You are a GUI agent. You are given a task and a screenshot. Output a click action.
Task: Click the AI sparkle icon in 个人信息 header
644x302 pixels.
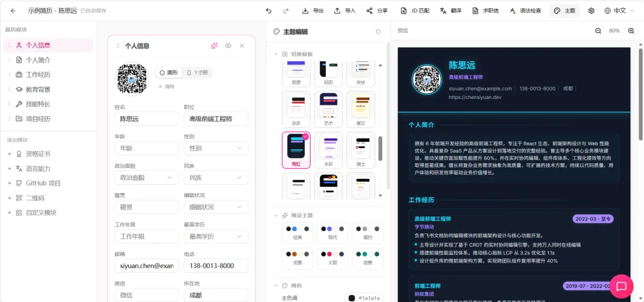(x=214, y=45)
